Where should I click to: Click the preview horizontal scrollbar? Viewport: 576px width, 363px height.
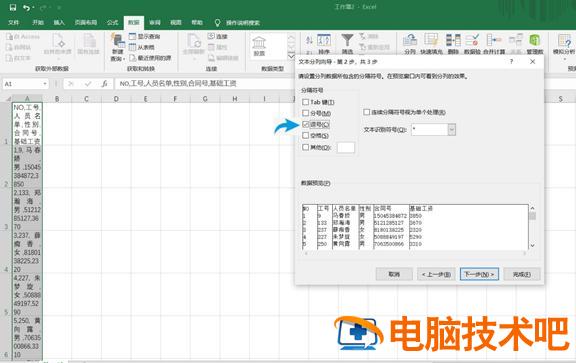point(415,253)
